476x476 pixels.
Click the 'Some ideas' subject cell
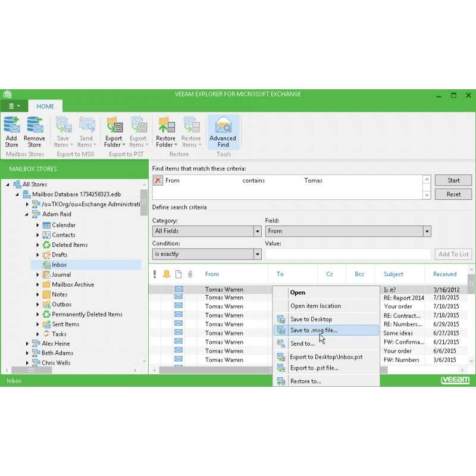pyautogui.click(x=398, y=333)
